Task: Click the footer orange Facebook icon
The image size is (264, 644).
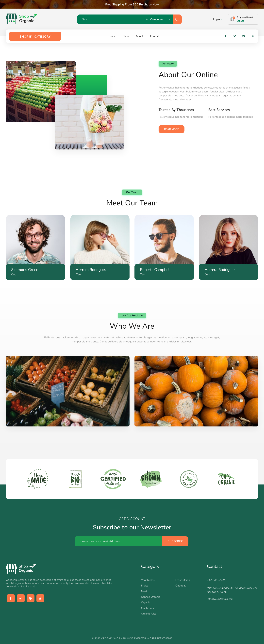Action: tap(11, 598)
